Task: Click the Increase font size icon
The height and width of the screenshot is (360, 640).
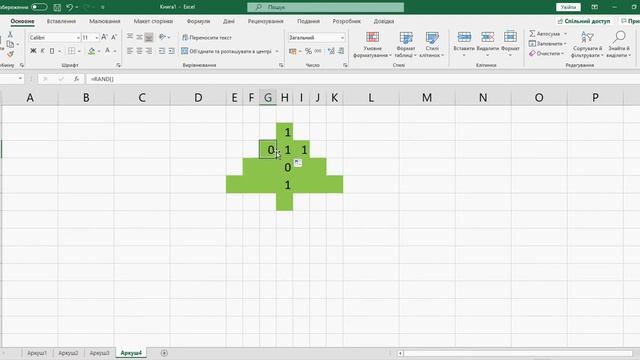Action: click(104, 37)
